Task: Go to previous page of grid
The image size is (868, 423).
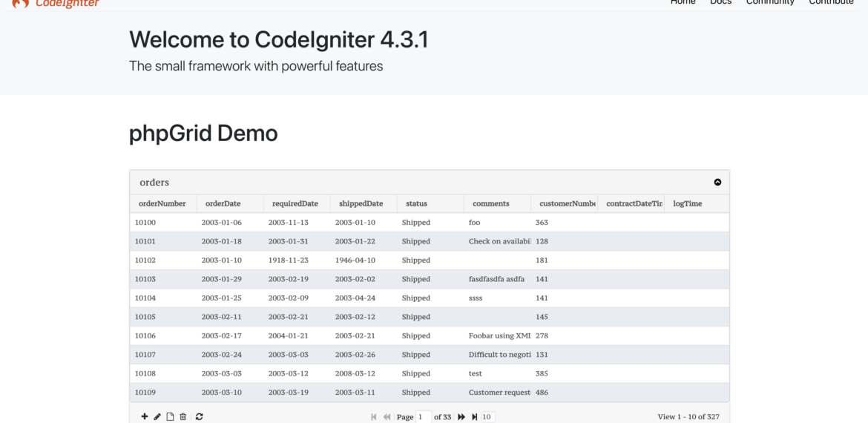Action: click(387, 417)
